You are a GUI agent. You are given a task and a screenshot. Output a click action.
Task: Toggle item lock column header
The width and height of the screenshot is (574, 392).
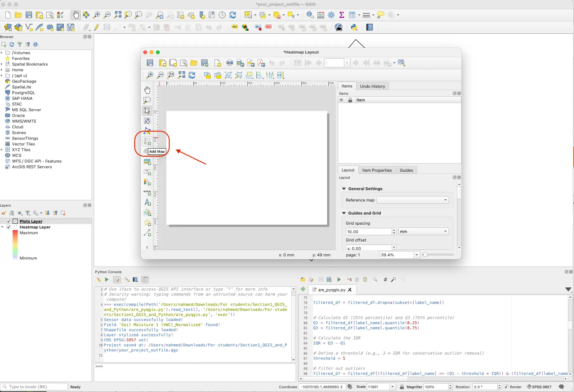[350, 100]
